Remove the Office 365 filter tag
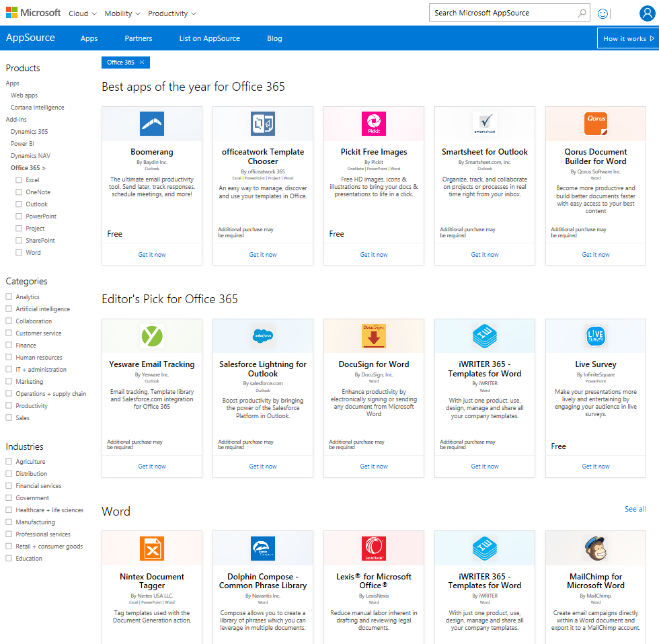Screen dimensions: 659x644 coord(142,62)
